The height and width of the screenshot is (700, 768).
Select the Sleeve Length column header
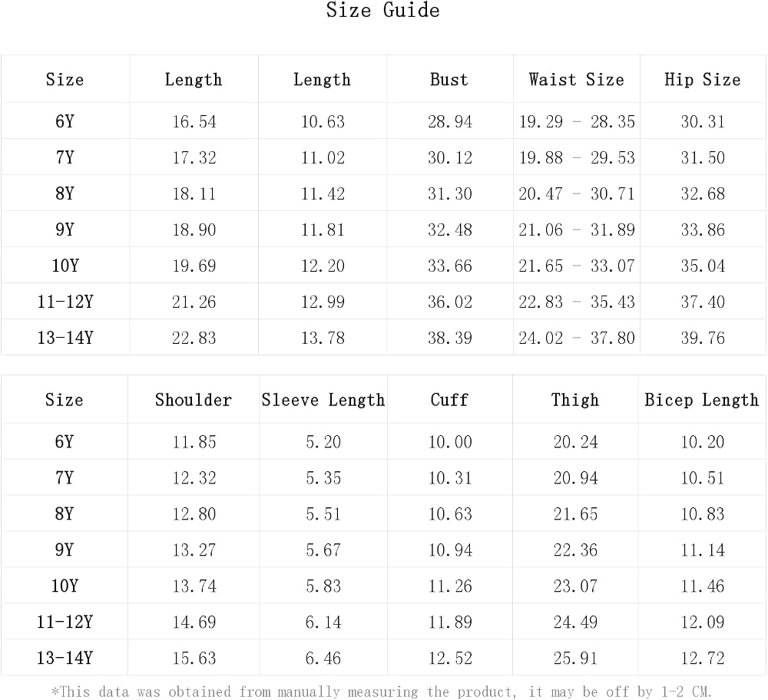pyautogui.click(x=323, y=400)
